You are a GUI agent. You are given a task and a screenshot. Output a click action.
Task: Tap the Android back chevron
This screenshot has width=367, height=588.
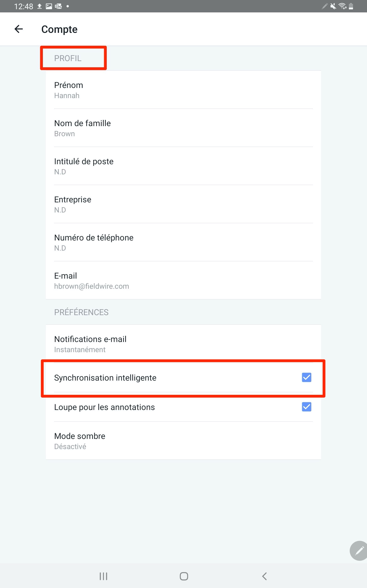(264, 576)
